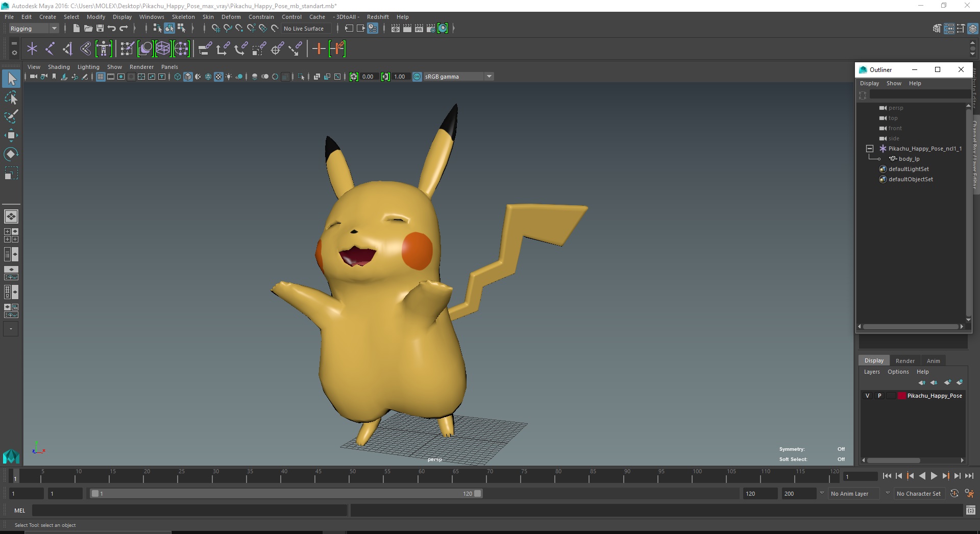Toggle V visibility for the Pikachu_Happy_Pose layer

click(x=867, y=396)
